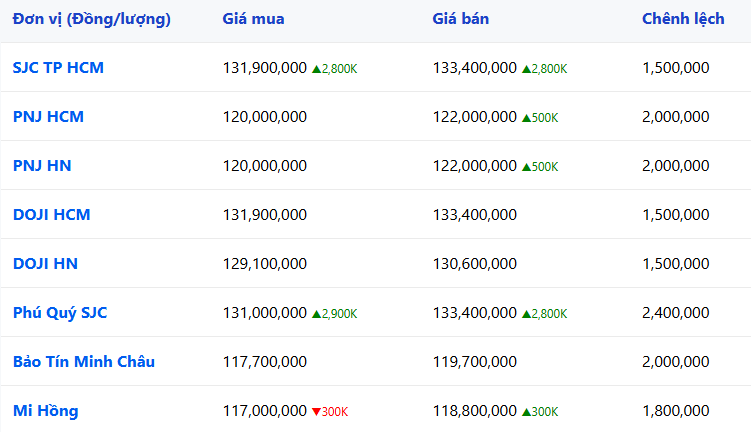Click the green 500K arrow in PNJ HCM row

(527, 118)
